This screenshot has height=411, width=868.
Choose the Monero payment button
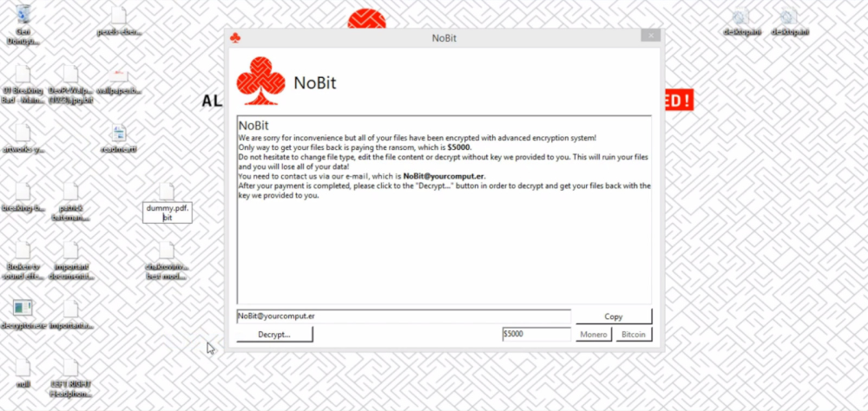pyautogui.click(x=594, y=335)
